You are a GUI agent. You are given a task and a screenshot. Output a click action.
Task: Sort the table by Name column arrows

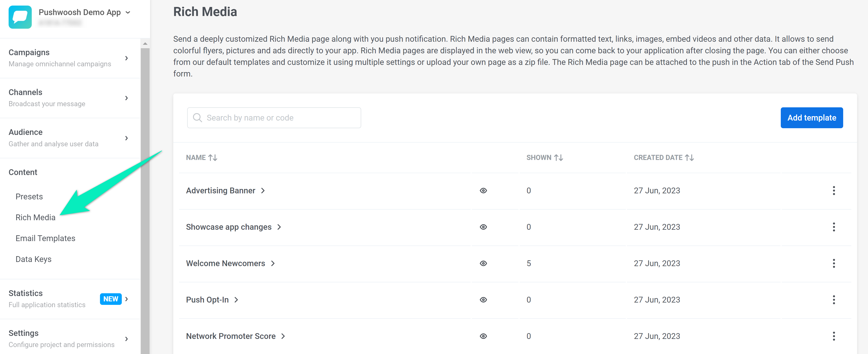click(x=213, y=158)
